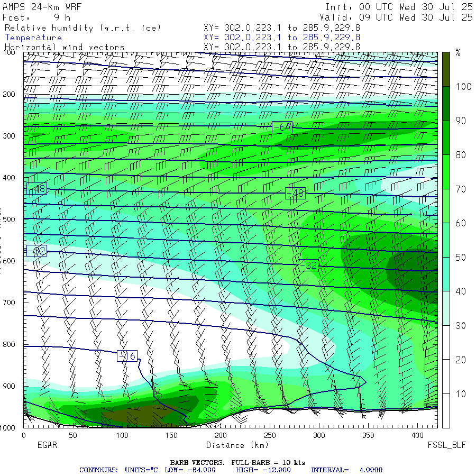Click the -32 contour label on the right side
Image resolution: width=476 pixels, height=476 pixels.
point(308,266)
